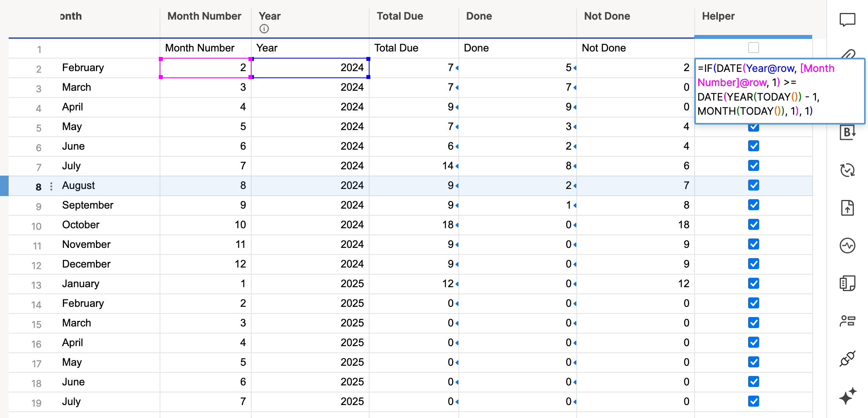Open the Attachments paperclip icon
The image size is (868, 418).
coord(848,54)
